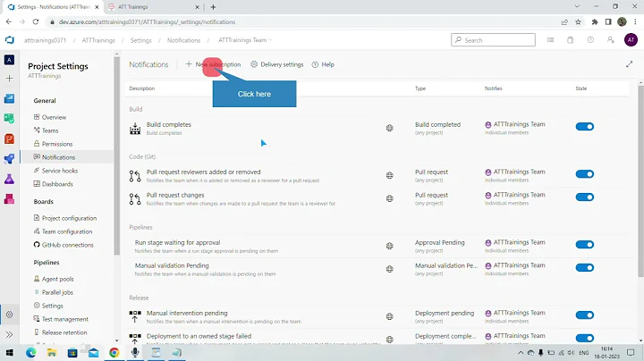
Task: Open Release retention setting
Action: 64,332
